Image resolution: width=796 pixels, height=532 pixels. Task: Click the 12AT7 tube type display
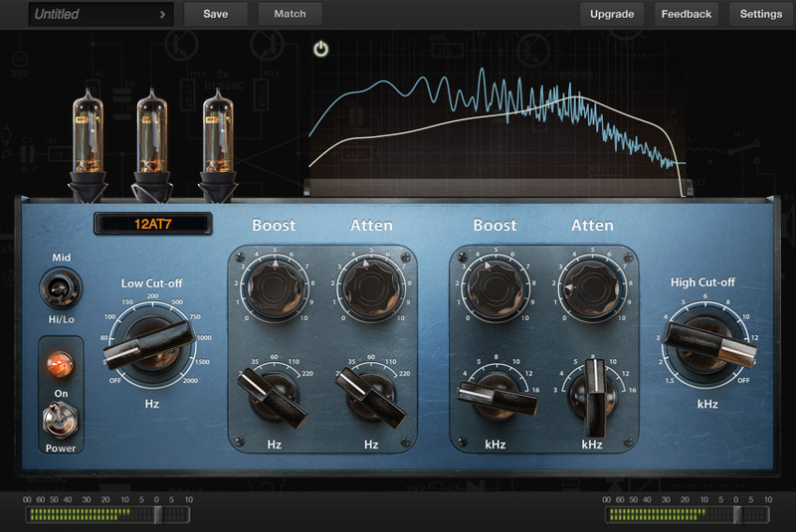point(152,224)
